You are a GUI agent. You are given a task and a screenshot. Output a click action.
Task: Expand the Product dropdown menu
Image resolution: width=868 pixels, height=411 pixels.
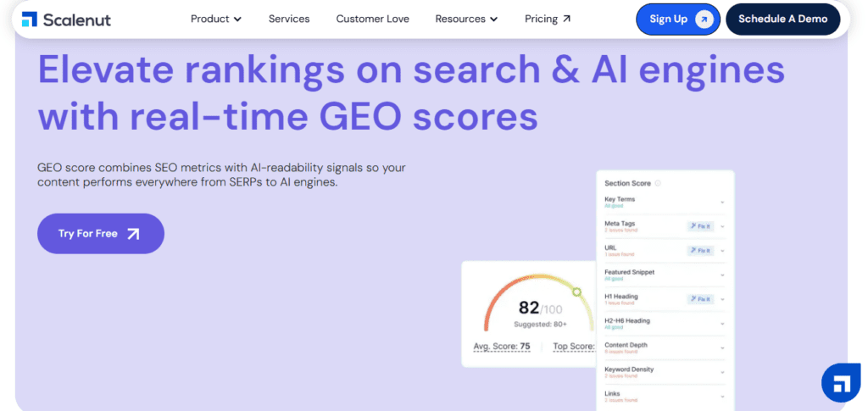click(216, 19)
